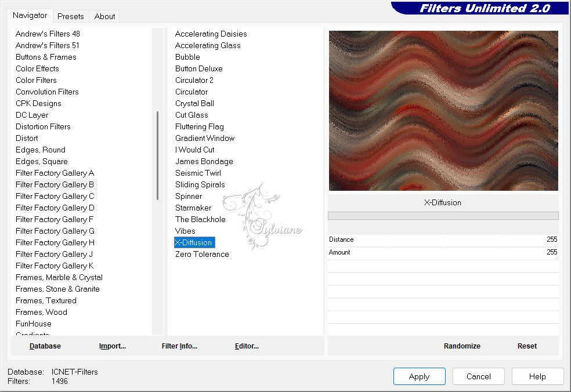Select Frames, Textured category
571x392 pixels.
46,301
